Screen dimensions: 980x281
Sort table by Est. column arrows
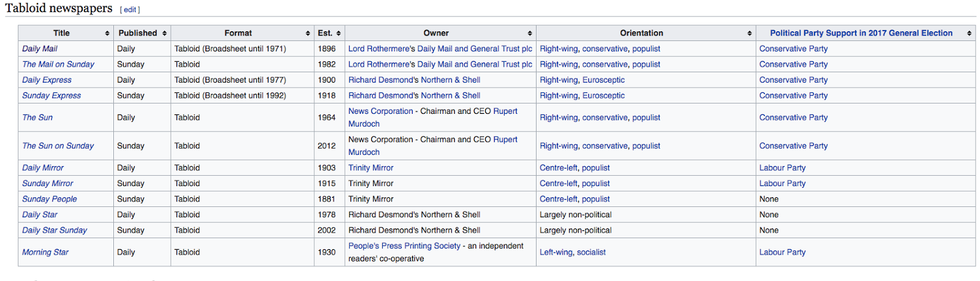(339, 33)
